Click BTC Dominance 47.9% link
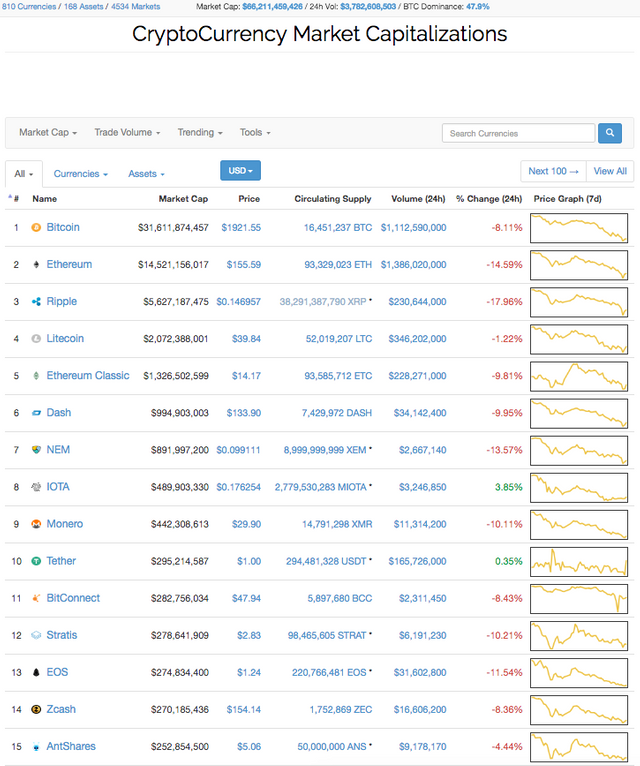Image resolution: width=640 pixels, height=766 pixels. click(x=477, y=7)
